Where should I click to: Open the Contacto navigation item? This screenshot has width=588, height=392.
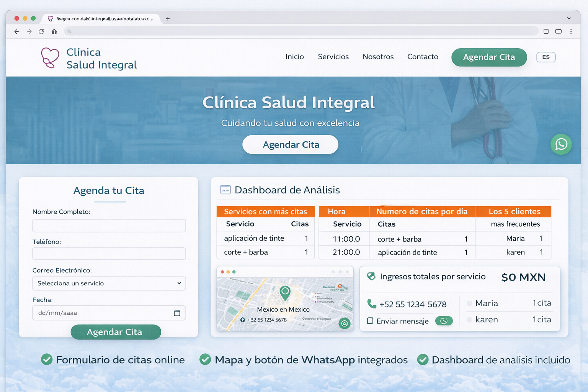[423, 57]
